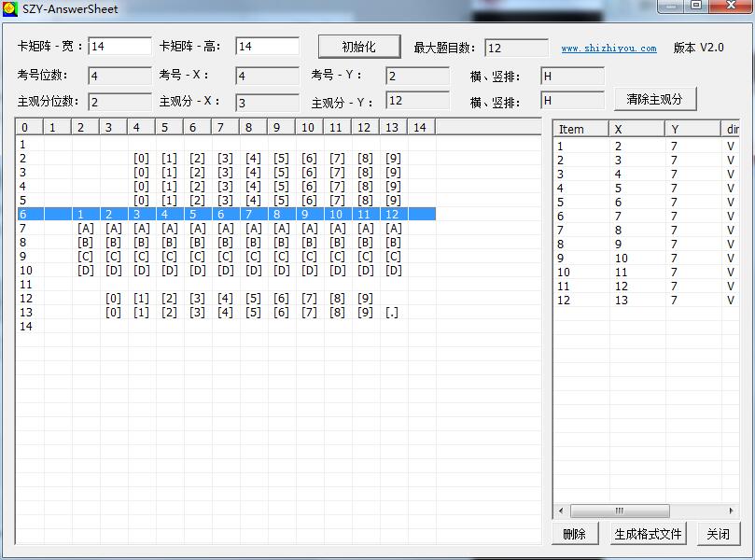
Task: Select Item 5 row in the item list
Action: coord(646,202)
